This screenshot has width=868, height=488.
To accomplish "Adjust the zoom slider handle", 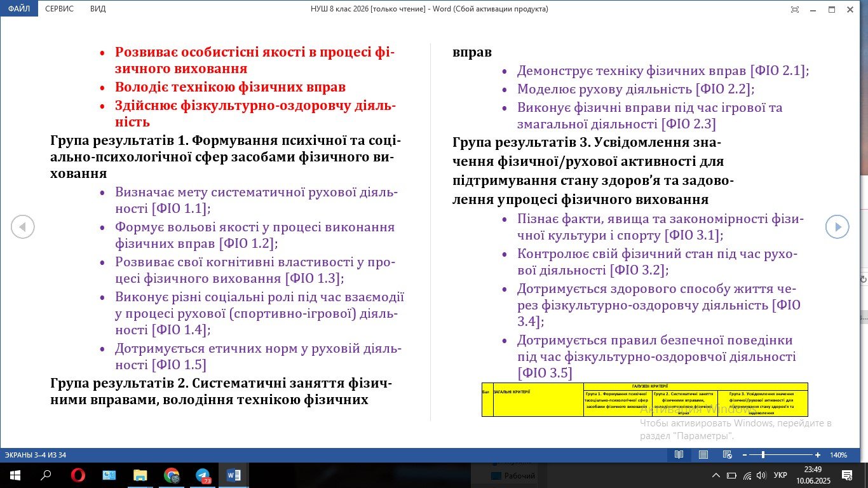I will tap(763, 455).
